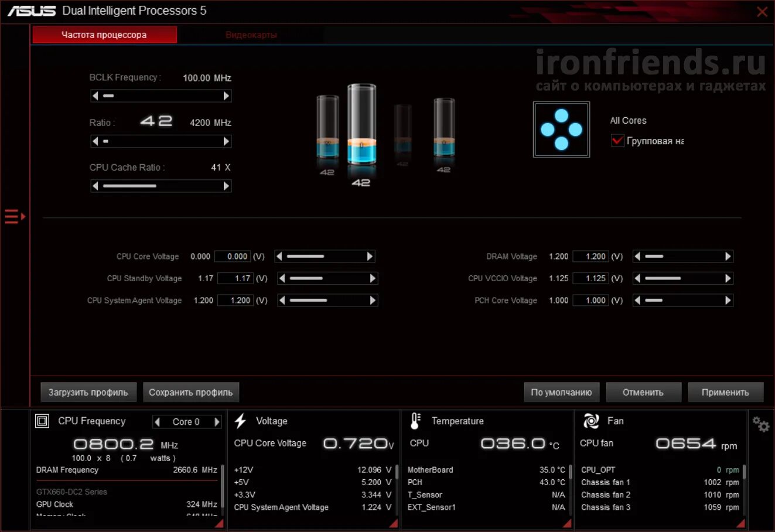Image resolution: width=775 pixels, height=532 pixels.
Task: Click the PCH Core Voltage input field
Action: pos(591,300)
